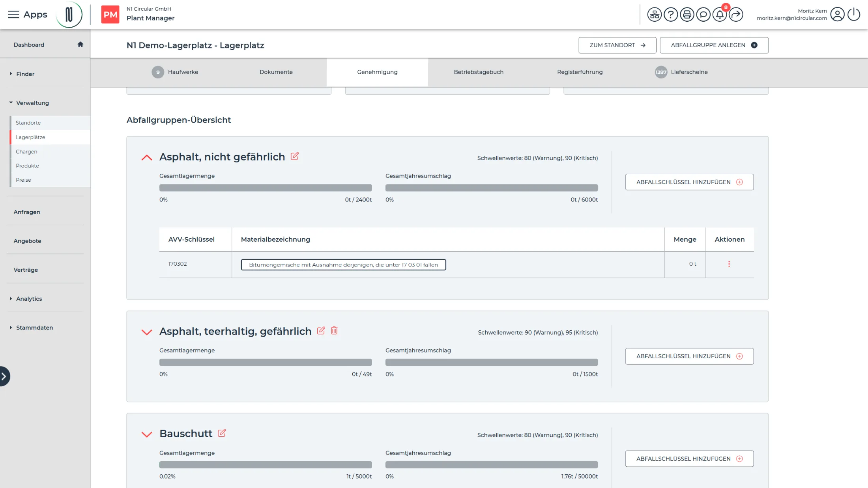Open Chargen in the sidebar
Screen dimensions: 868x488
pos(26,151)
